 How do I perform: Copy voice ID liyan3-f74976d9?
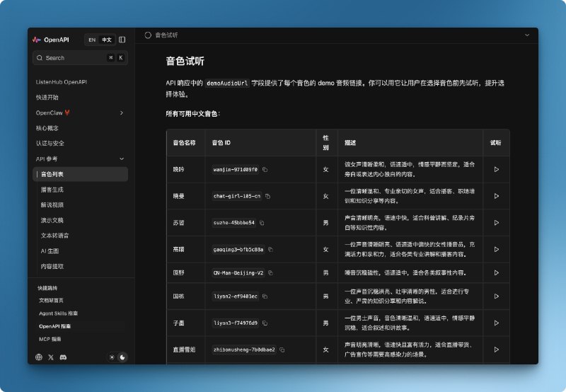pyautogui.click(x=265, y=323)
